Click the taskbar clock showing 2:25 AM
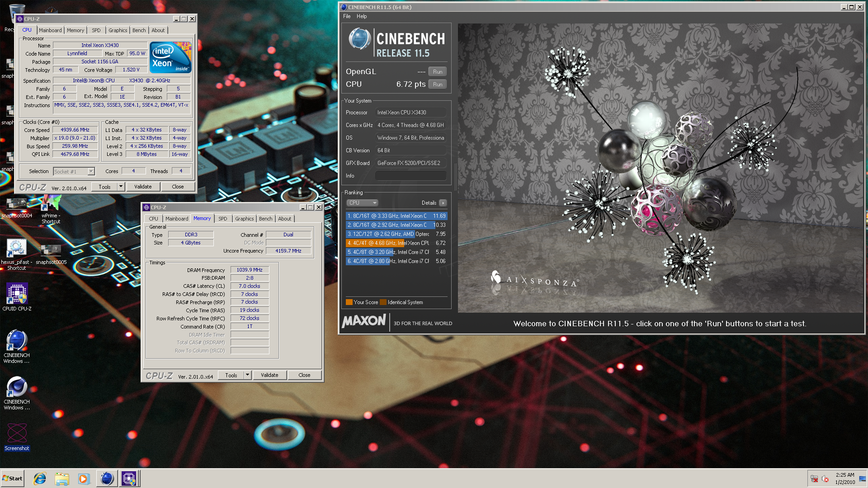 (845, 479)
